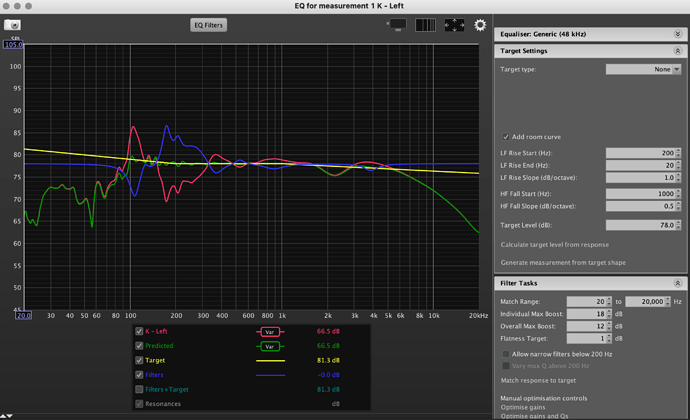Click the LF Rise Start field
Image resolution: width=690 pixels, height=420 pixels.
pyautogui.click(x=640, y=153)
